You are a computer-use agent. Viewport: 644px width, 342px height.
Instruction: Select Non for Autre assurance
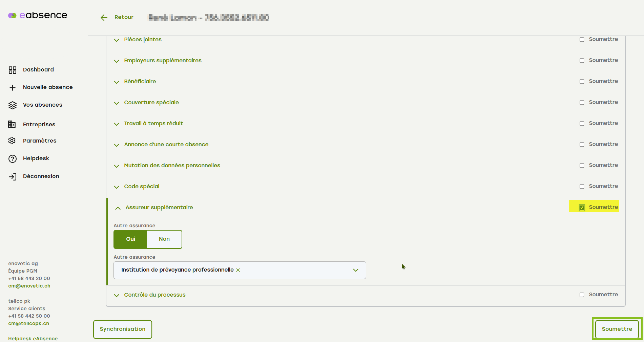pos(164,239)
